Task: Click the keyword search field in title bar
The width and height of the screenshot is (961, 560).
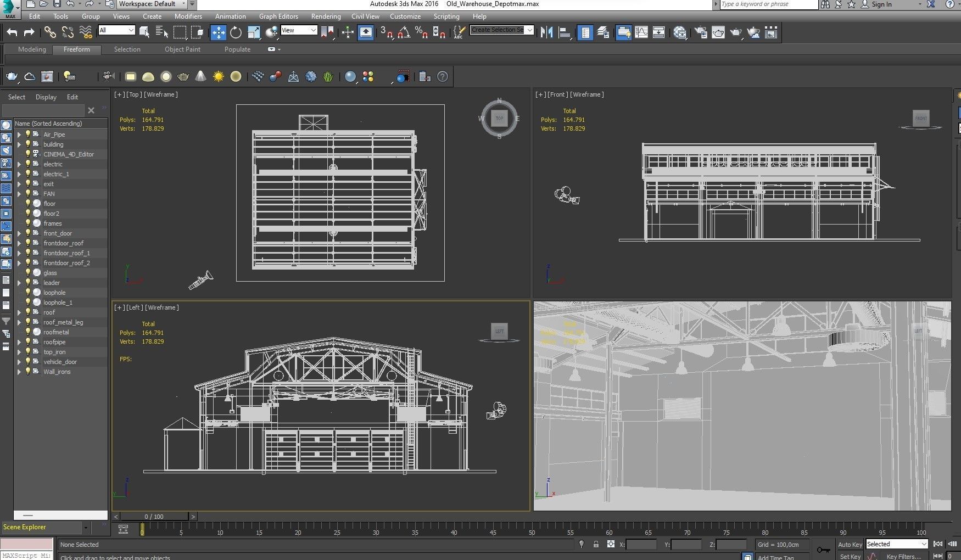Action: (769, 4)
